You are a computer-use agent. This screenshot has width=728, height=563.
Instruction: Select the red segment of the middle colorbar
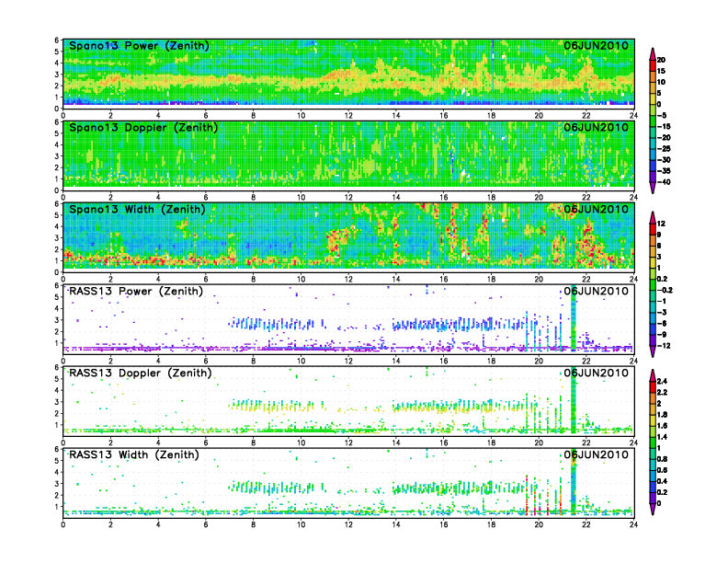[x=653, y=229]
